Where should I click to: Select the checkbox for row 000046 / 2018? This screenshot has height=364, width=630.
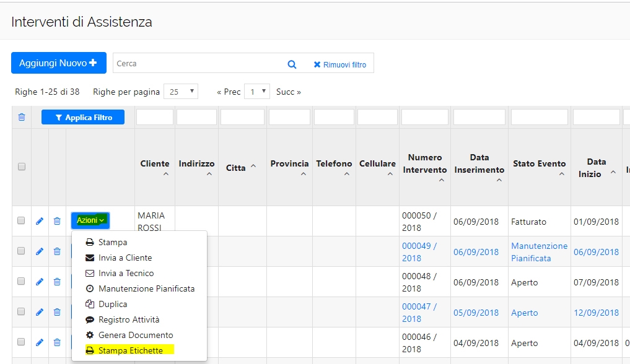pos(21,342)
